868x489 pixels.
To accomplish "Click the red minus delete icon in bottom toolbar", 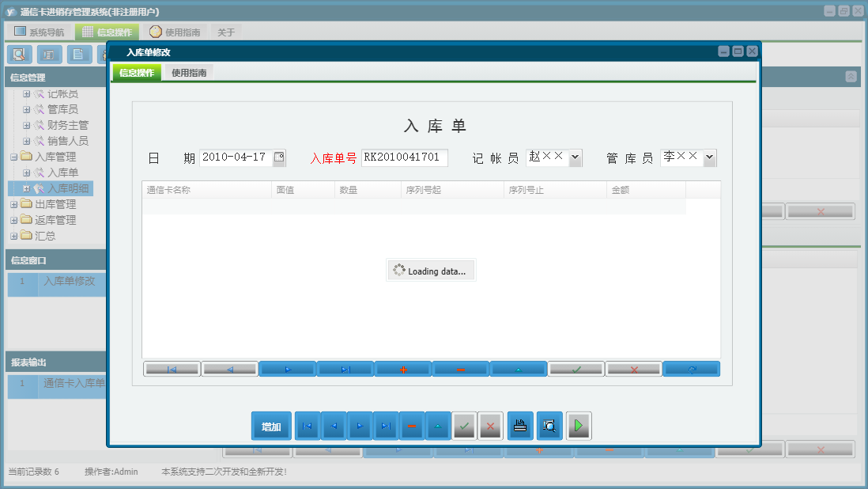I will click(x=412, y=426).
